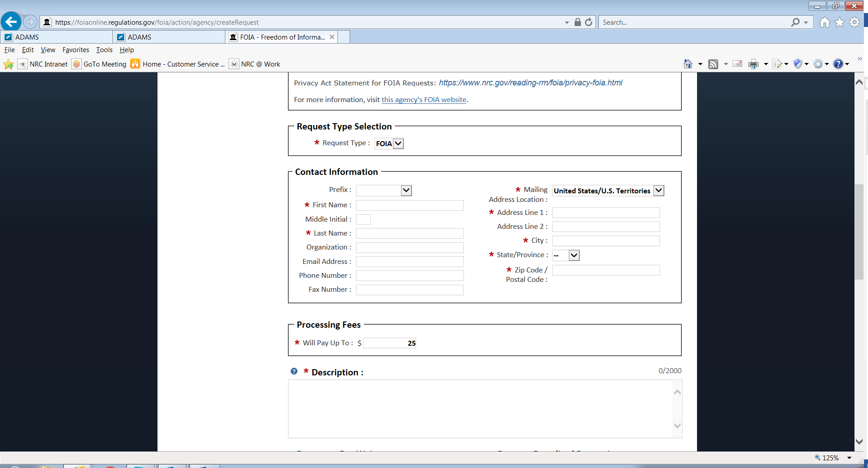
Task: Open the Request Type dropdown
Action: point(389,143)
